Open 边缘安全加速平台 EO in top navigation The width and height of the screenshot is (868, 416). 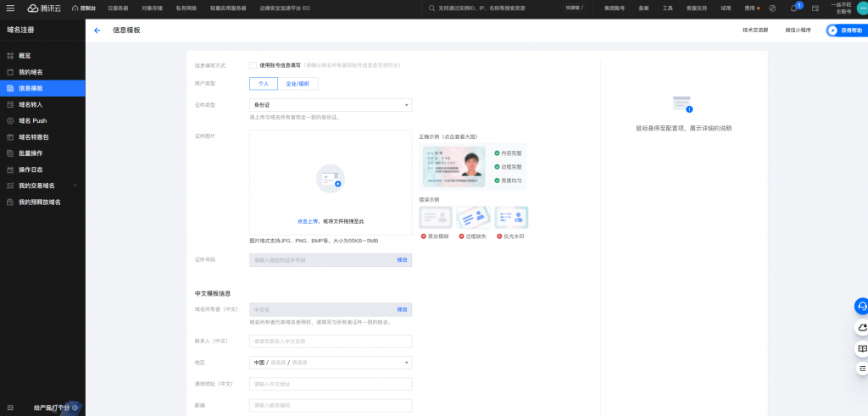tap(285, 8)
